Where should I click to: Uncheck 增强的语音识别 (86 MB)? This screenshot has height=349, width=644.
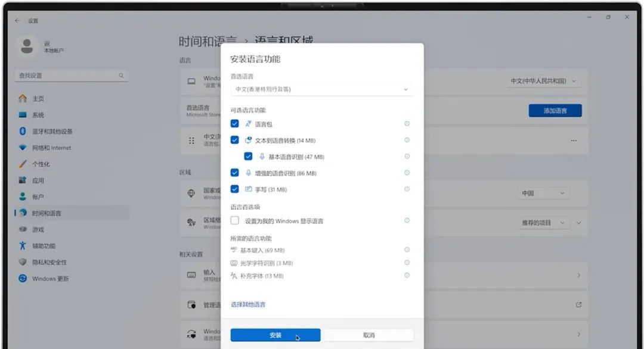click(234, 173)
